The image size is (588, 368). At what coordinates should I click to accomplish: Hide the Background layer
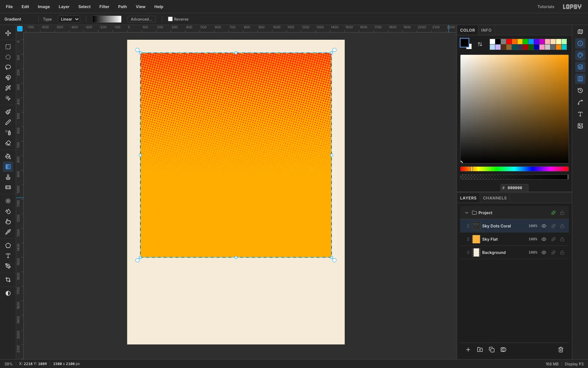[544, 252]
